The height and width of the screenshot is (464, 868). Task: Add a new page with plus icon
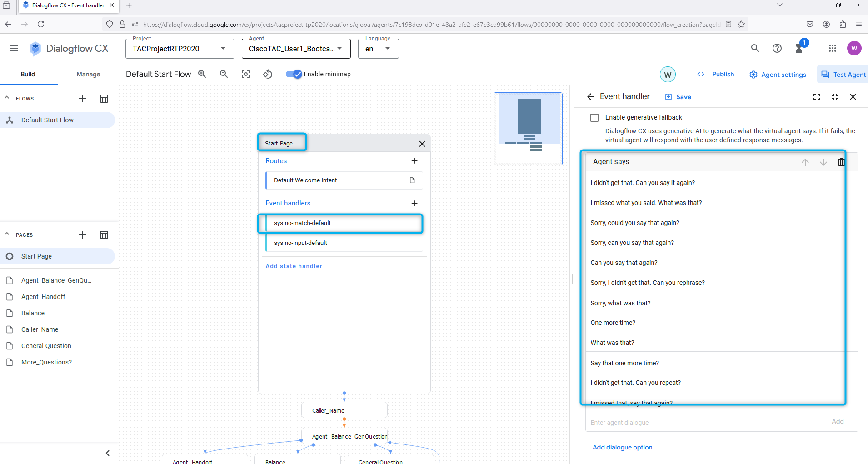click(82, 235)
